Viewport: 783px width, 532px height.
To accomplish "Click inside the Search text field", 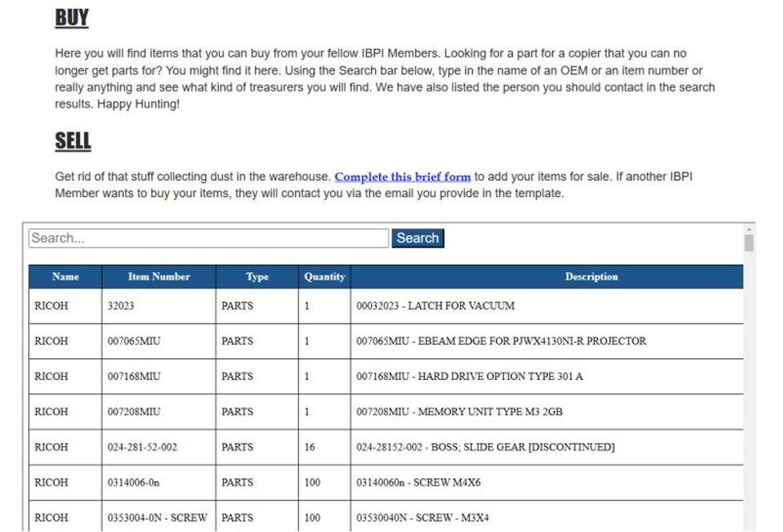I will click(x=208, y=238).
